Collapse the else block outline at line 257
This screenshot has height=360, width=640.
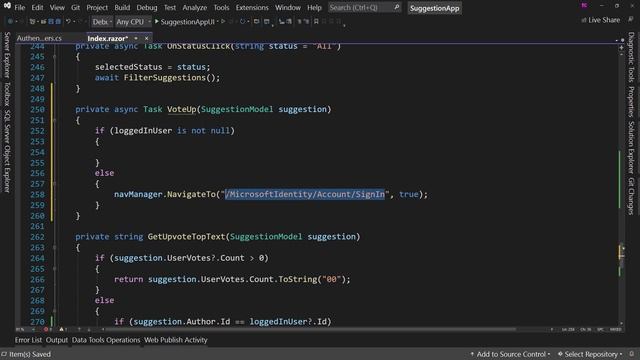coord(54,184)
